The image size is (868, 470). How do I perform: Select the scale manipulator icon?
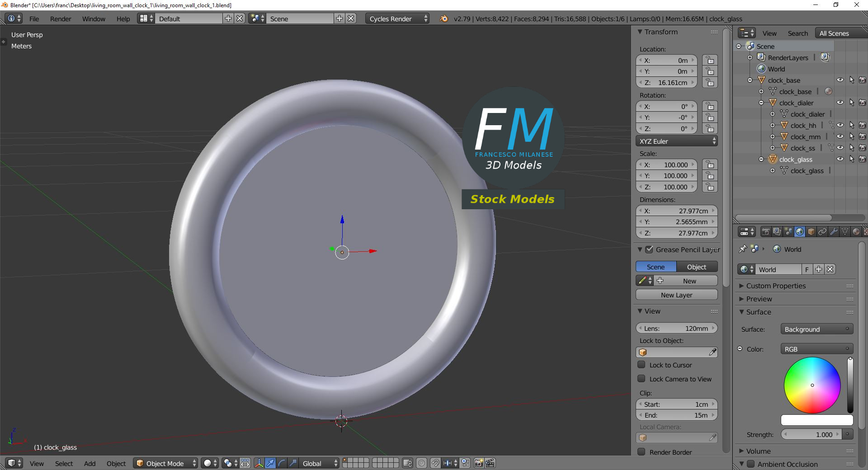pyautogui.click(x=293, y=463)
